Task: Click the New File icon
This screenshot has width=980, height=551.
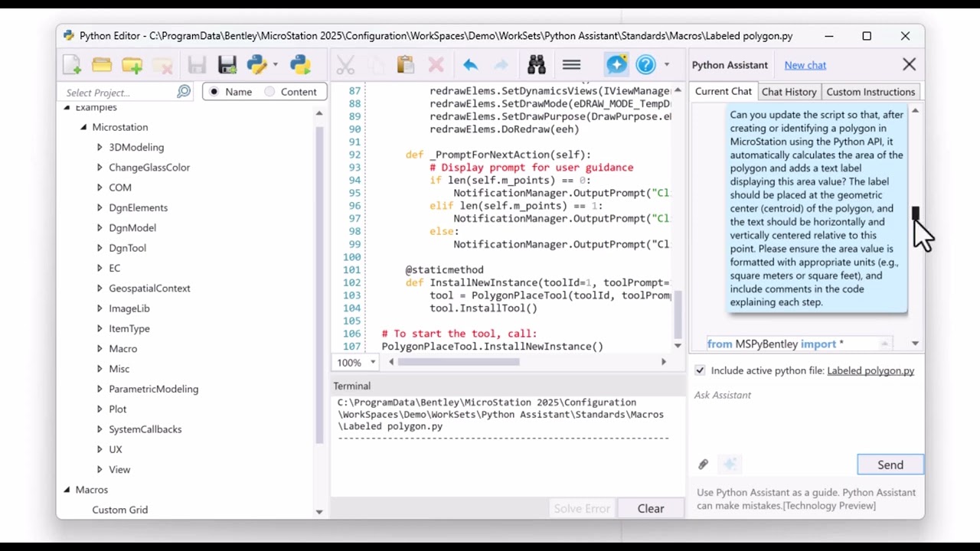Action: pyautogui.click(x=72, y=65)
